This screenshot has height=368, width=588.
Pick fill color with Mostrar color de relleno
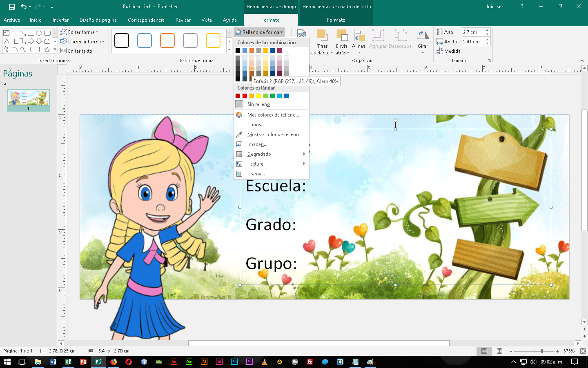pos(273,135)
